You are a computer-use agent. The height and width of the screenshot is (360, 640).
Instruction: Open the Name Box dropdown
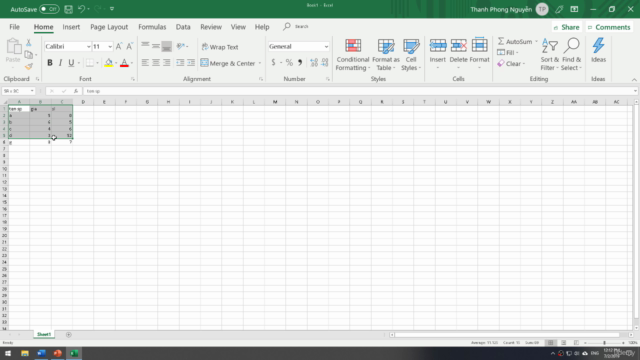coord(32,91)
